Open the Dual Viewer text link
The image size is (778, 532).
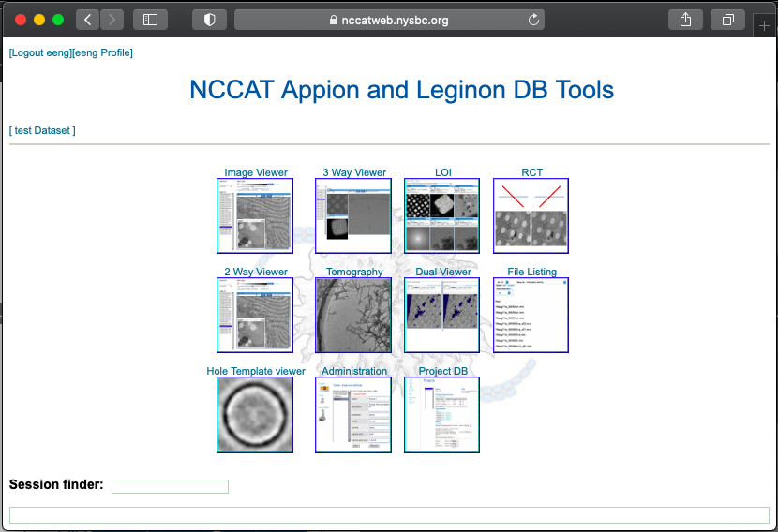443,272
